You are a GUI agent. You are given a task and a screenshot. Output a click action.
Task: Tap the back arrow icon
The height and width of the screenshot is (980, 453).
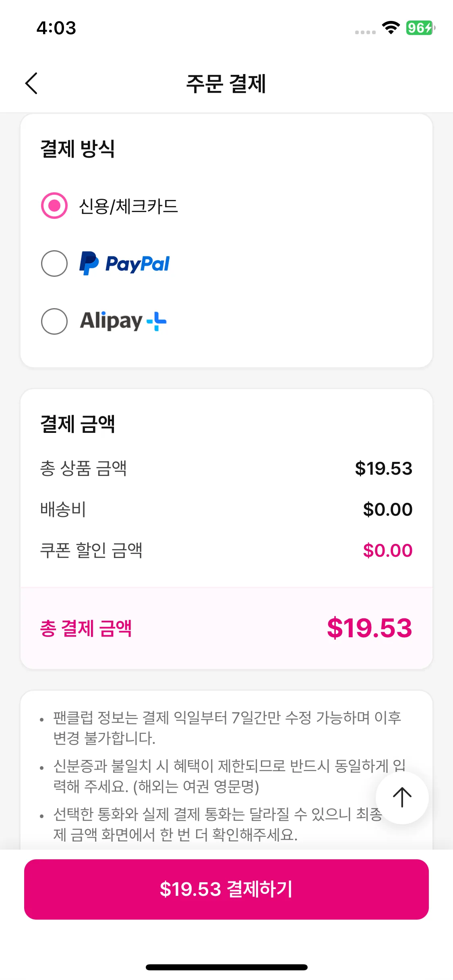pos(31,83)
